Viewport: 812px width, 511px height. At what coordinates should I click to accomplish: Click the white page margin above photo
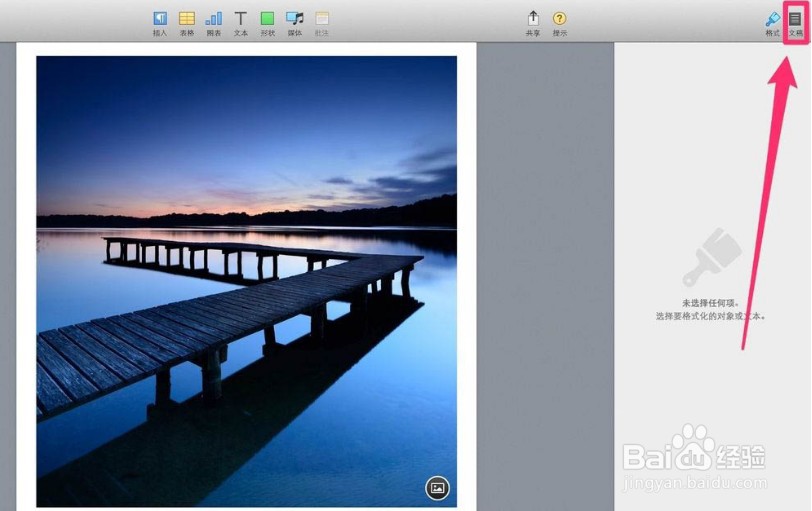point(246,49)
